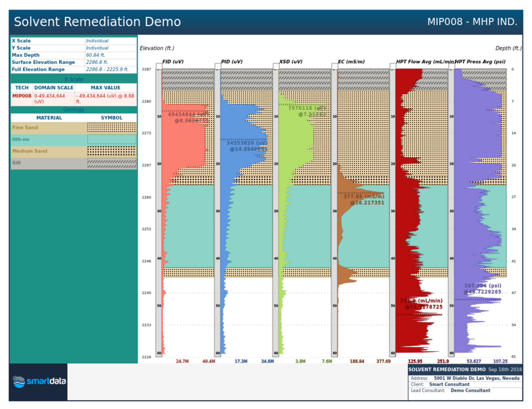Click the 2287 elevation tick

pyautogui.click(x=146, y=69)
